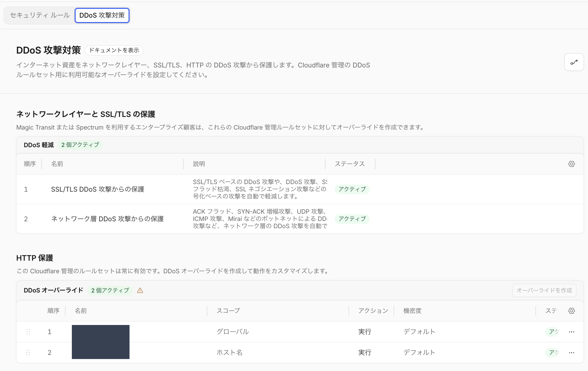Image resolution: width=588 pixels, height=371 pixels.
Task: Select the SSL/TLS DDoS 攻撃からの保護 rule name
Action: coord(98,189)
